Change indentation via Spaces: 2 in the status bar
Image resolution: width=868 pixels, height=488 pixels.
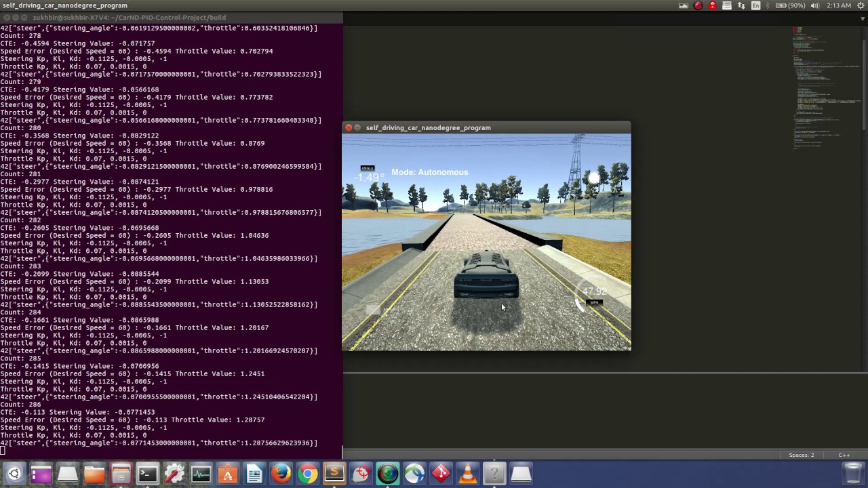[802, 455]
